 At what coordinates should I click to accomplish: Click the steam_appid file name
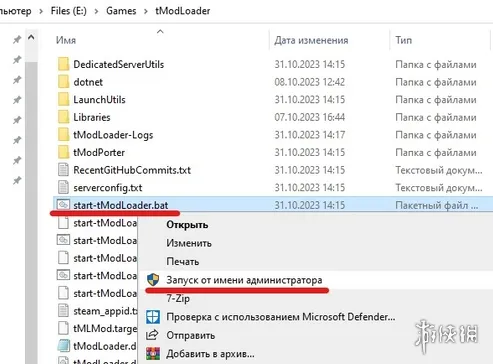105,311
